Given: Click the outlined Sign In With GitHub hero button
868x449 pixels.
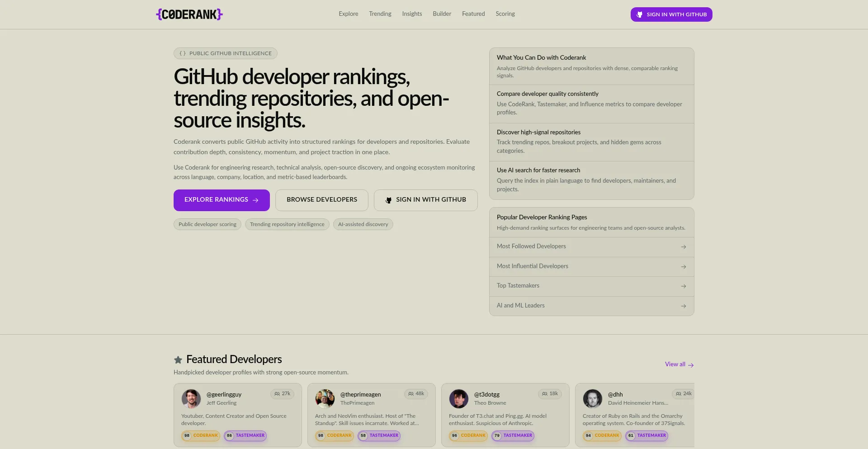Looking at the screenshot, I should [x=426, y=200].
